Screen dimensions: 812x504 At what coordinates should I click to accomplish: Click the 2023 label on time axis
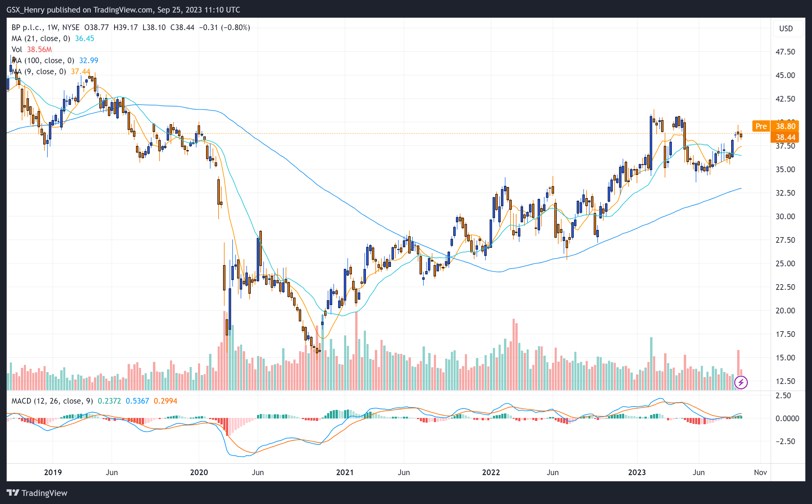(637, 472)
